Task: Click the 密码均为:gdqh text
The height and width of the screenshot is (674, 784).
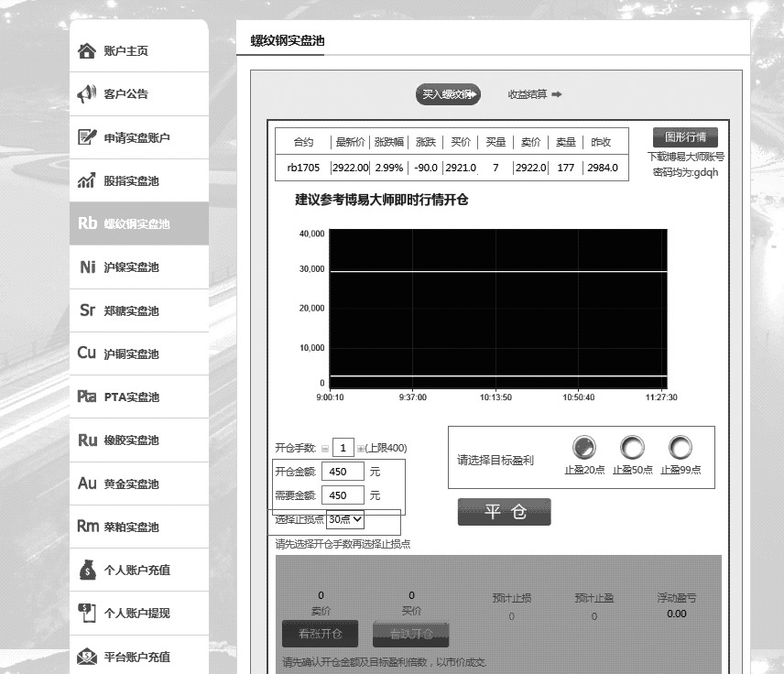Action: (685, 172)
